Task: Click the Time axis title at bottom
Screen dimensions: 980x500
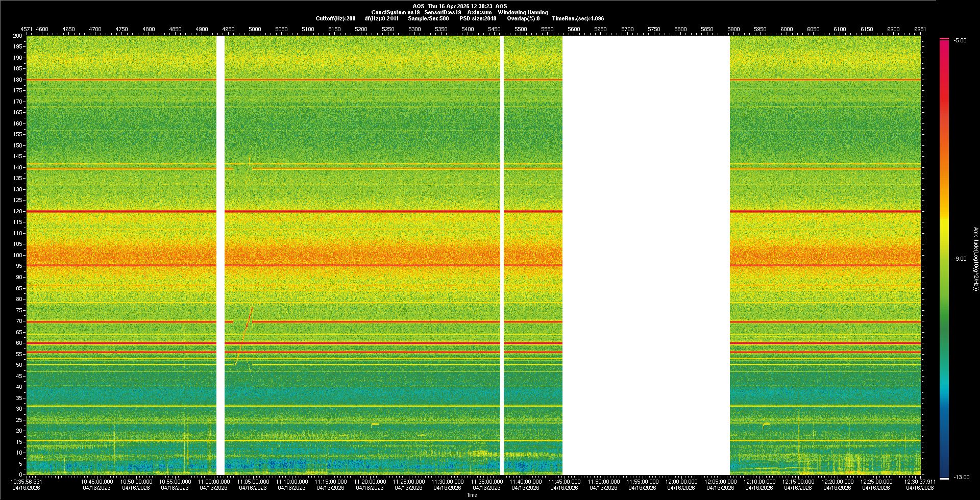Action: click(x=472, y=495)
